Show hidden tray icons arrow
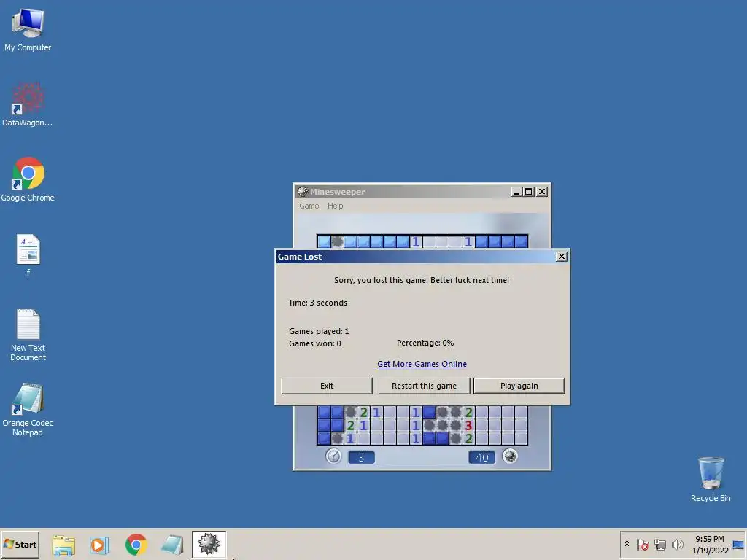 [x=627, y=544]
